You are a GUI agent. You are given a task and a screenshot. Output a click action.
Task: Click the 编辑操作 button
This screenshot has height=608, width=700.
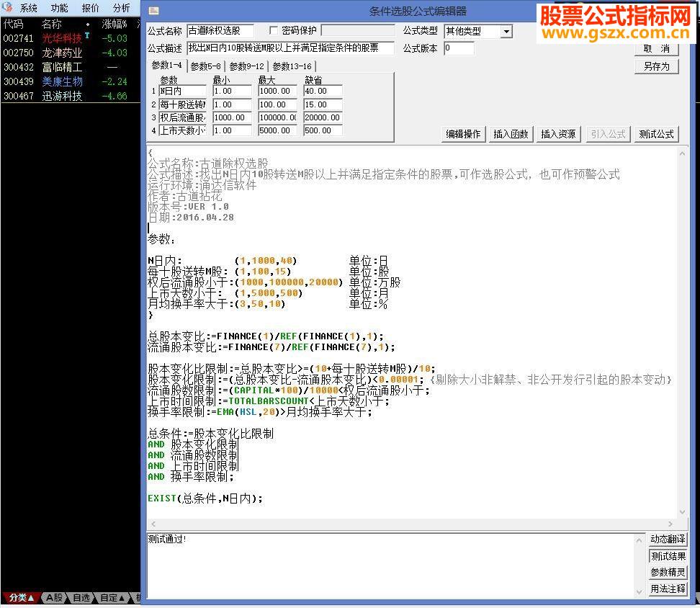pyautogui.click(x=463, y=134)
